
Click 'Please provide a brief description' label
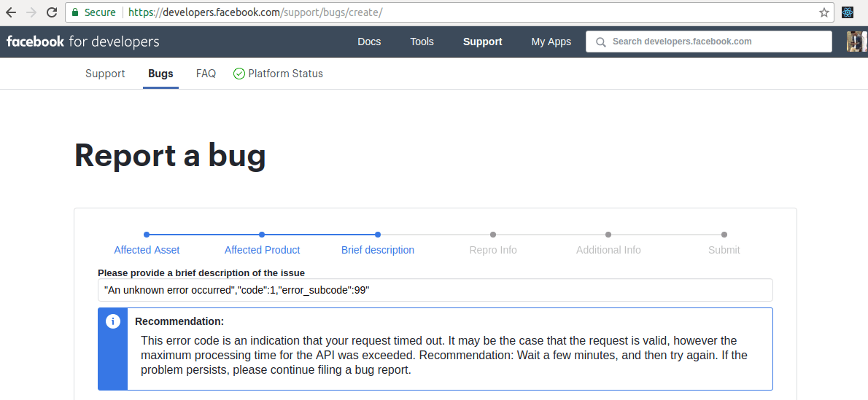pos(201,272)
